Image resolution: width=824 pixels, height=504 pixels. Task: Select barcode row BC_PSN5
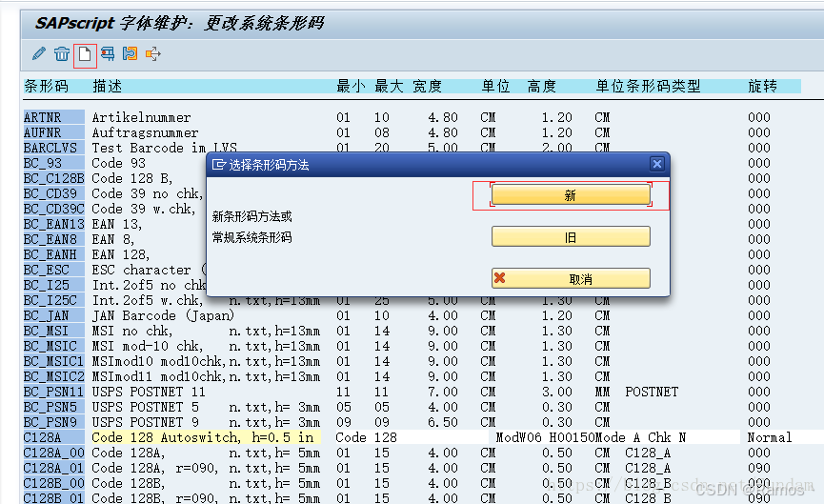[x=53, y=406]
